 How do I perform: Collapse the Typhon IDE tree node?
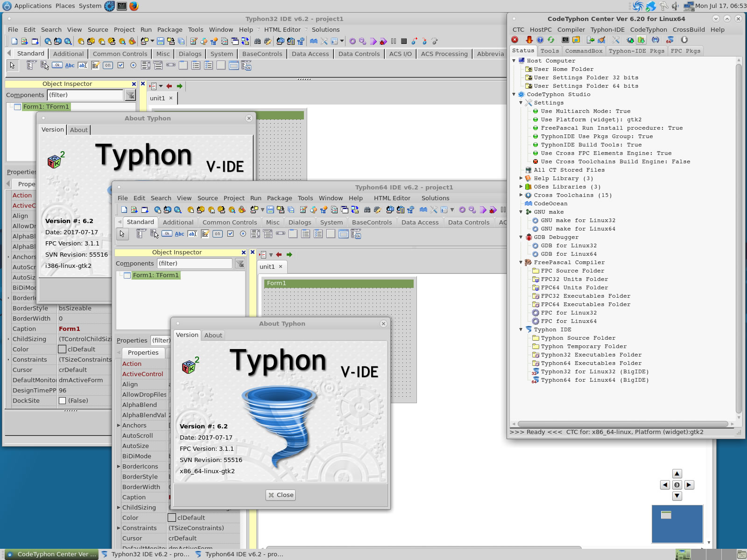[x=521, y=329]
